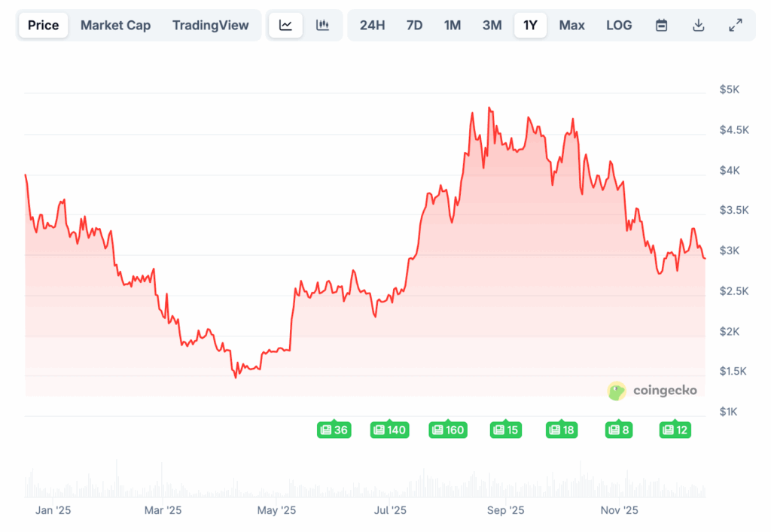Open the news marker showing 140

pyautogui.click(x=389, y=430)
